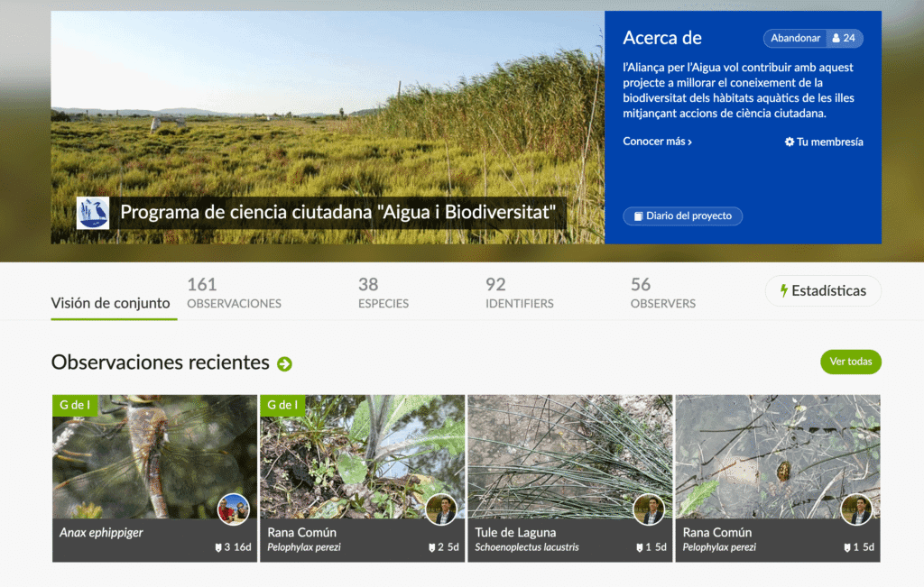The height and width of the screenshot is (587, 924).
Task: Open the Tule de Laguna observation photo
Action: [x=569, y=455]
